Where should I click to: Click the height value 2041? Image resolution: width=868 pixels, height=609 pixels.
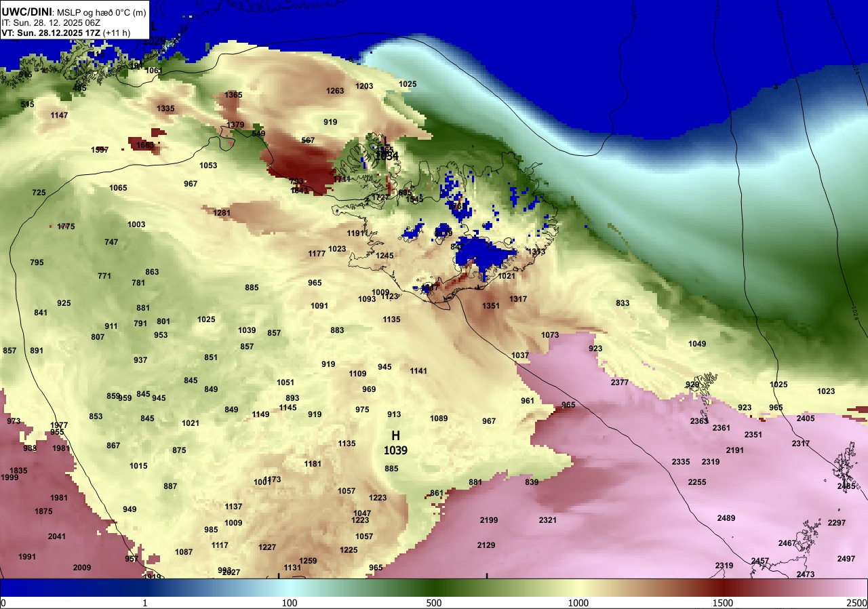click(57, 536)
